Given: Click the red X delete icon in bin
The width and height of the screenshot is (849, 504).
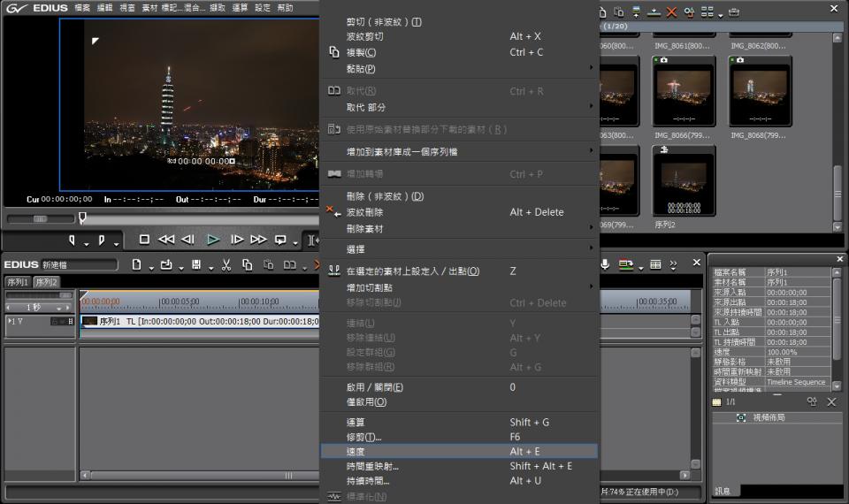Looking at the screenshot, I should click(x=671, y=11).
